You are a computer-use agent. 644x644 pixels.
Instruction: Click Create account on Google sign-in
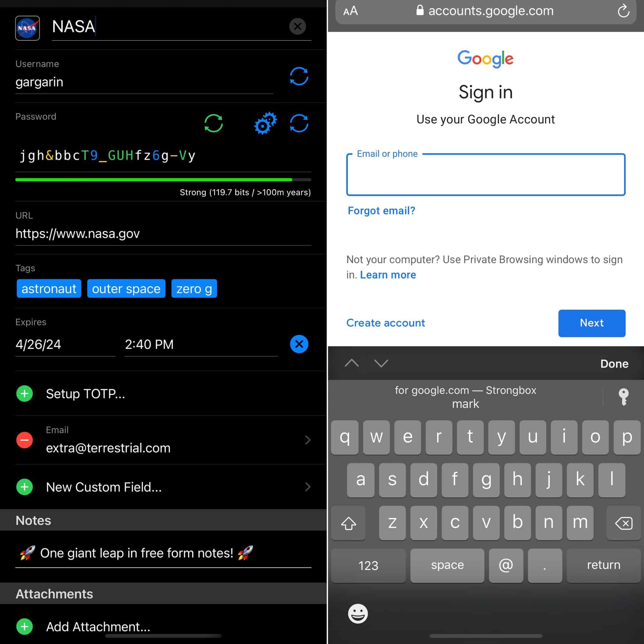[x=386, y=323]
